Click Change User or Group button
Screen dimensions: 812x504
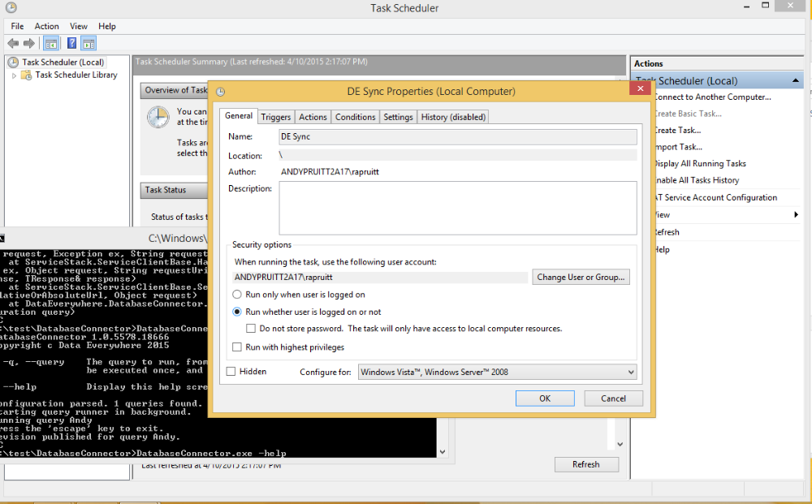click(581, 277)
